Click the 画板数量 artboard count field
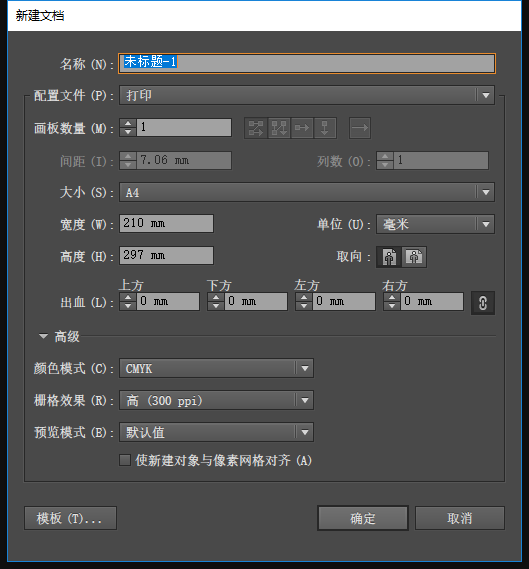Image resolution: width=529 pixels, height=569 pixels. click(x=184, y=127)
